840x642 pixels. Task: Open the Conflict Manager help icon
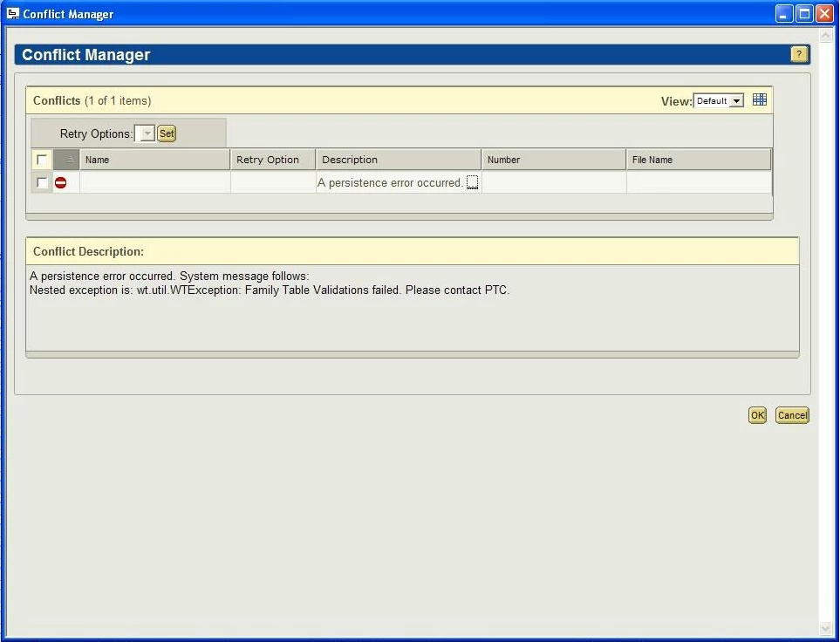[x=799, y=54]
